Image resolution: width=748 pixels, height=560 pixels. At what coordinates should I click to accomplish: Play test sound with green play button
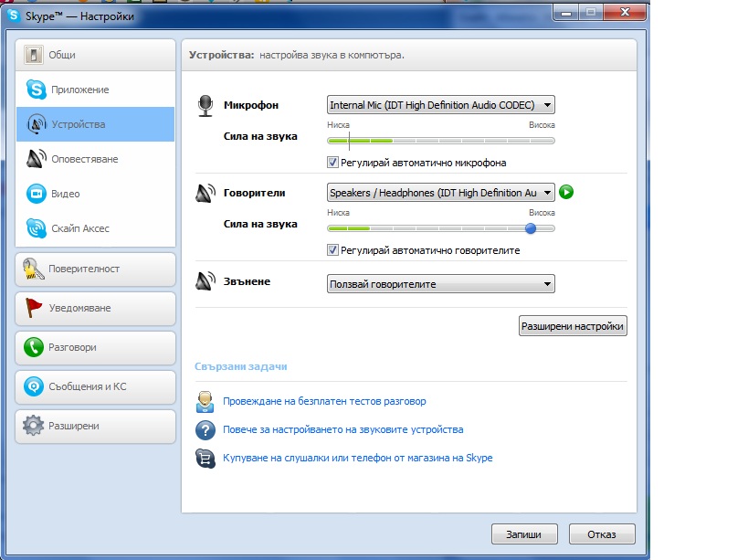tap(566, 192)
